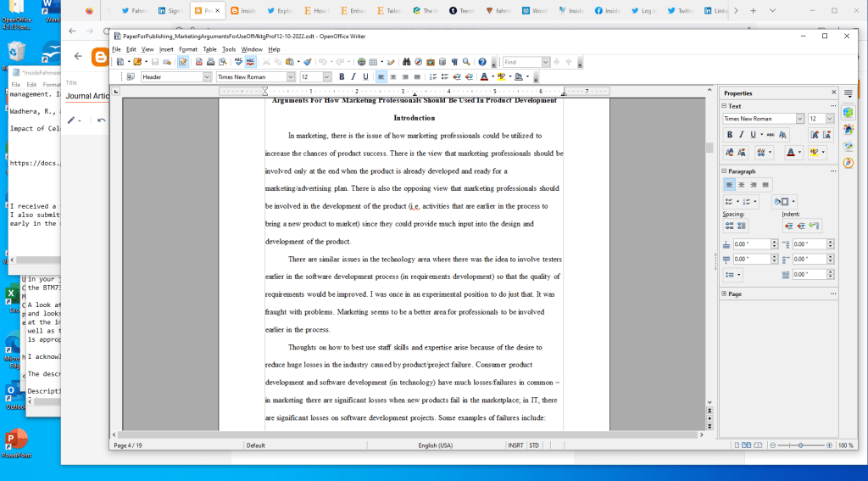Open the Tools menu
This screenshot has height=481, width=868.
coord(229,49)
